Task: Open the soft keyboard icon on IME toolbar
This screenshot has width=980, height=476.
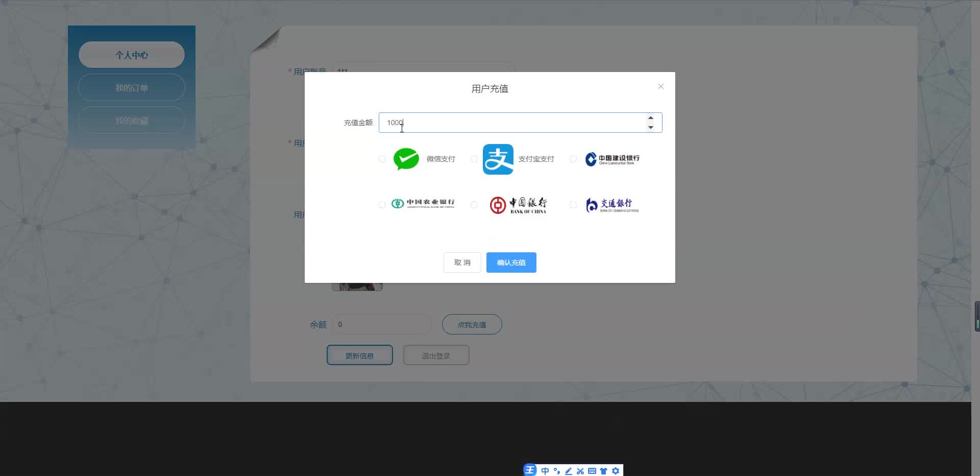Action: [592, 471]
